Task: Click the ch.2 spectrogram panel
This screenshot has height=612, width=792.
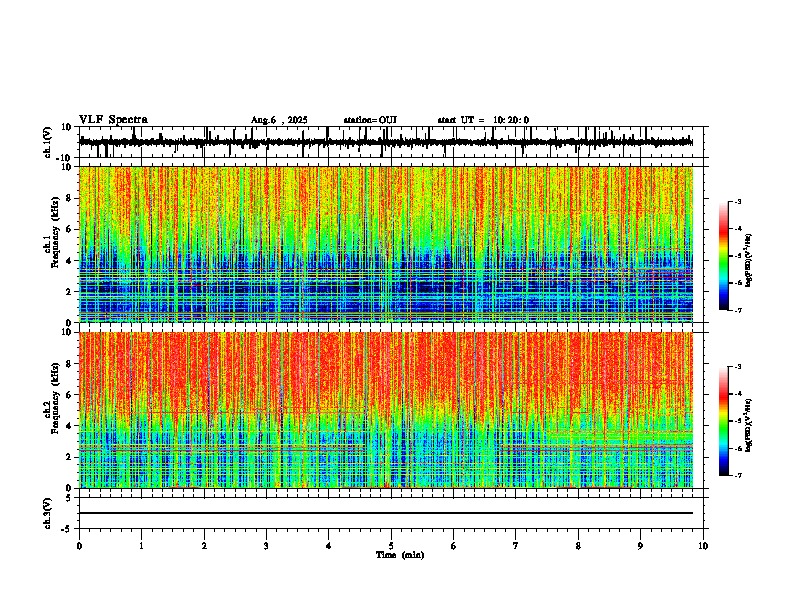Action: click(385, 410)
